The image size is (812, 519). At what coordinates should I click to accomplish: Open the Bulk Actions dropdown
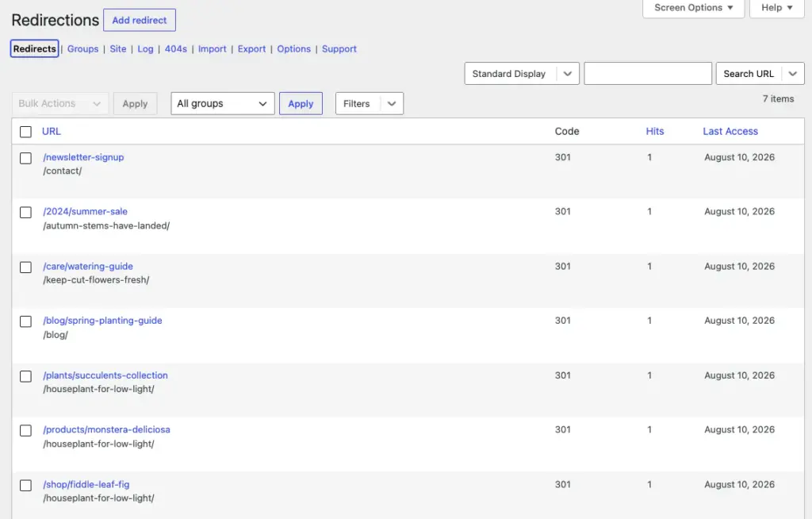(x=60, y=104)
